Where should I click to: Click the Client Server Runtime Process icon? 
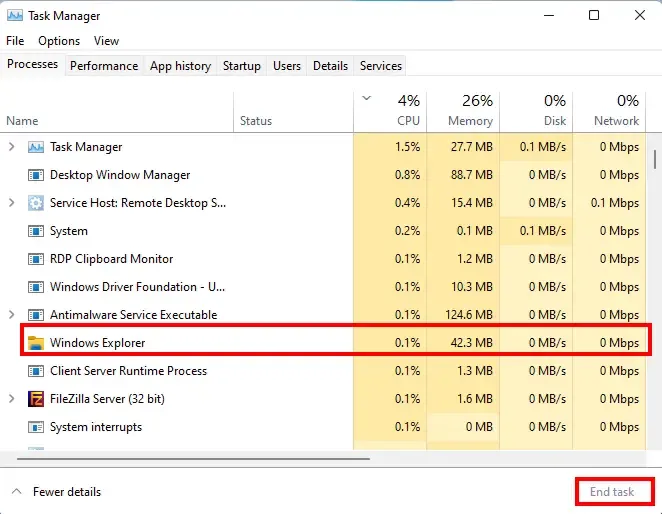(36, 371)
